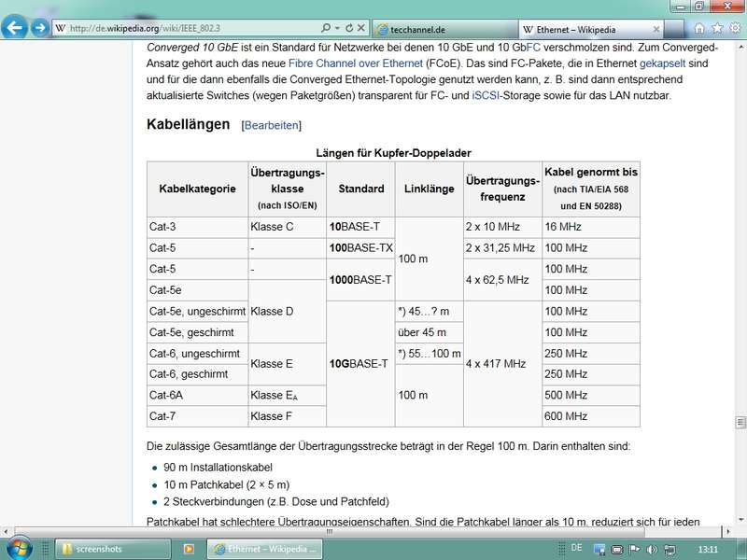Screen dimensions: 747x560
Task: Open the Fibre Channel over Ethernet link
Action: pos(356,63)
